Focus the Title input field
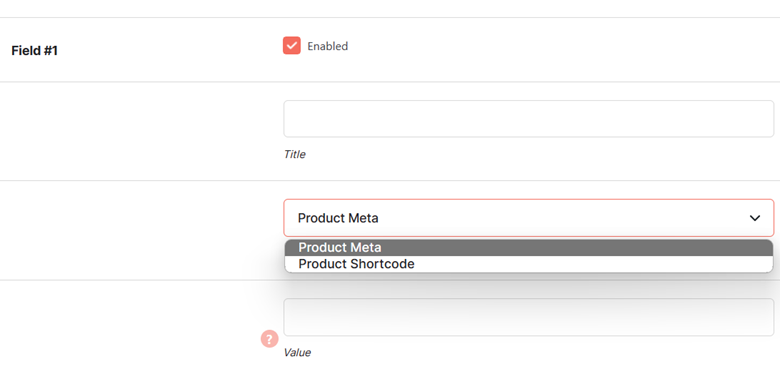The image size is (780, 372). pos(529,119)
